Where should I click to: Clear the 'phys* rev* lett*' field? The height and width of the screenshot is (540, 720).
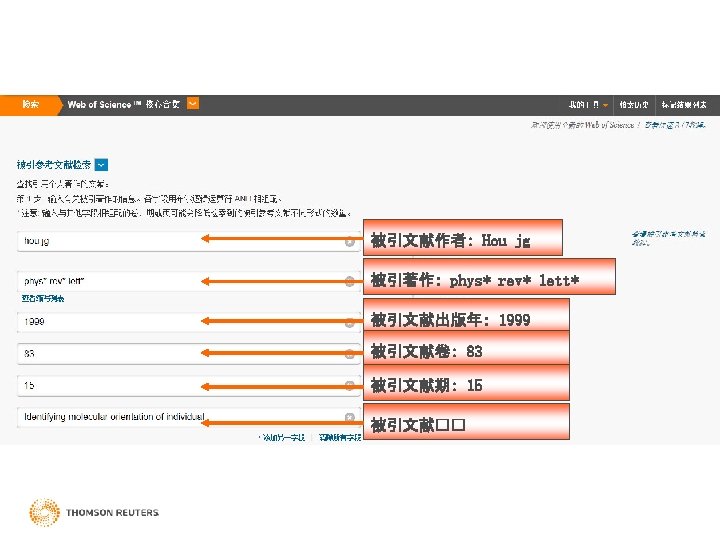[349, 281]
